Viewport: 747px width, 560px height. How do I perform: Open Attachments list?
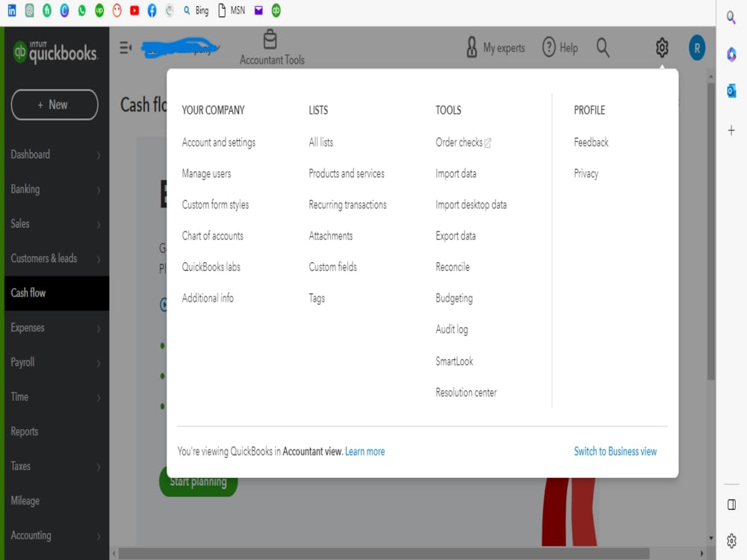click(331, 236)
